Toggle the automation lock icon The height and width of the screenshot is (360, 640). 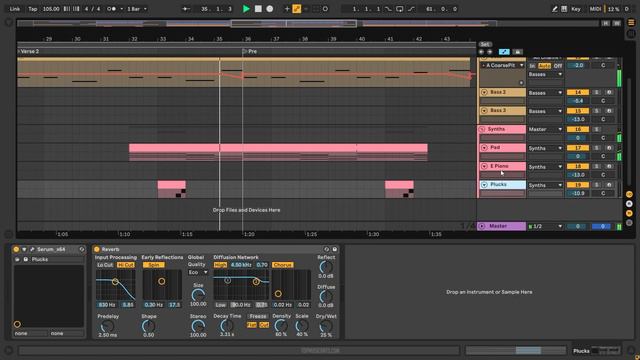coord(517,52)
